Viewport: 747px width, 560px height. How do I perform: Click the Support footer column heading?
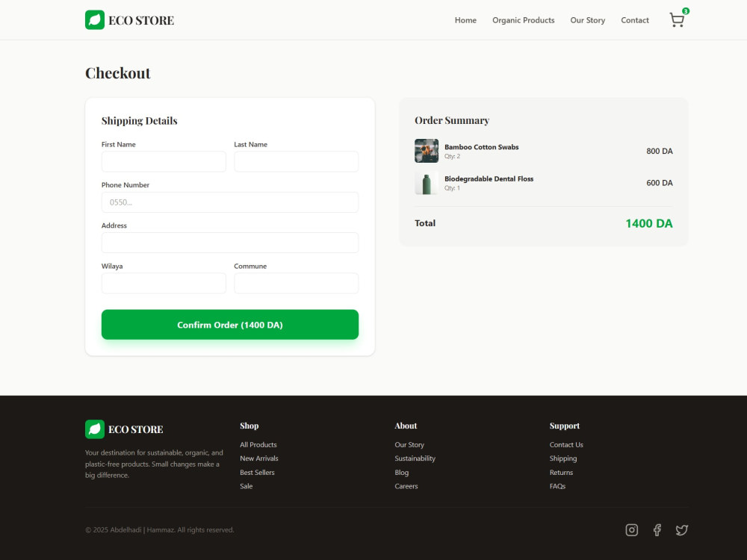click(x=565, y=426)
